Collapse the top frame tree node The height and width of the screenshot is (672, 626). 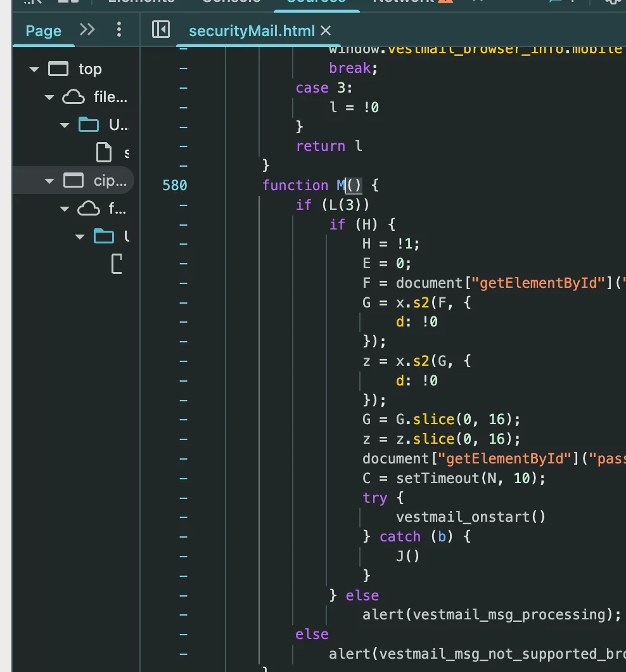click(34, 69)
